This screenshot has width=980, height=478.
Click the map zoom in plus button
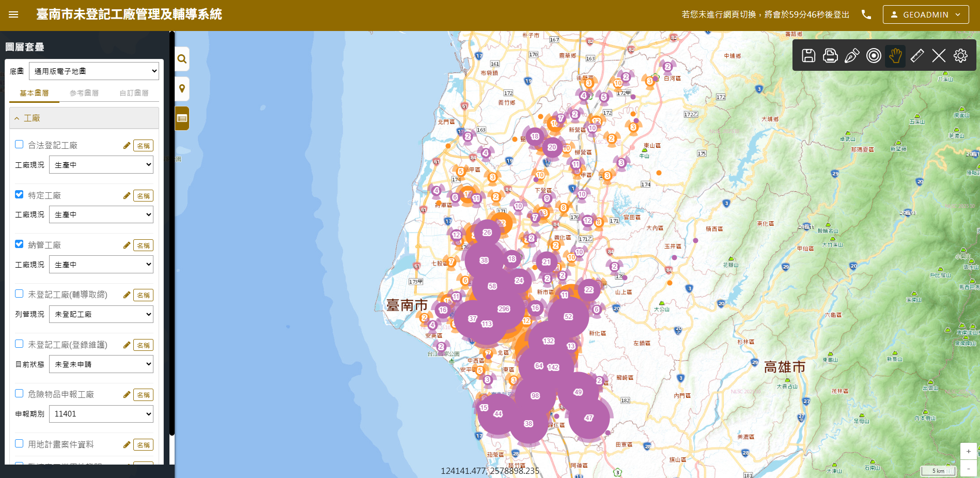(968, 451)
